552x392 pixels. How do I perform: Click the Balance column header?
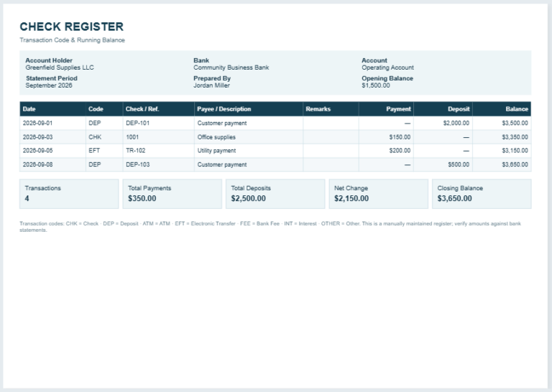click(x=502, y=109)
